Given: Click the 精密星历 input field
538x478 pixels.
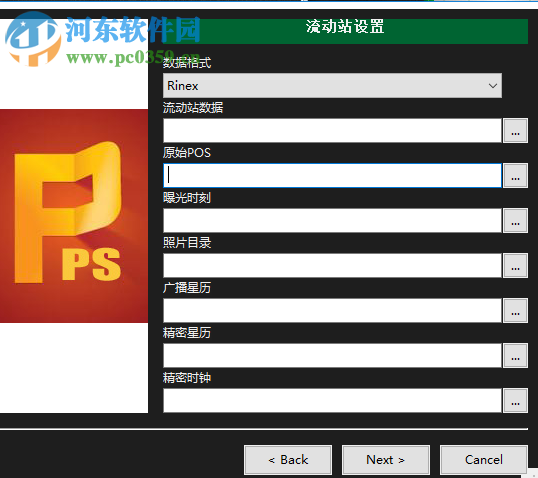Looking at the screenshot, I should click(332, 355).
